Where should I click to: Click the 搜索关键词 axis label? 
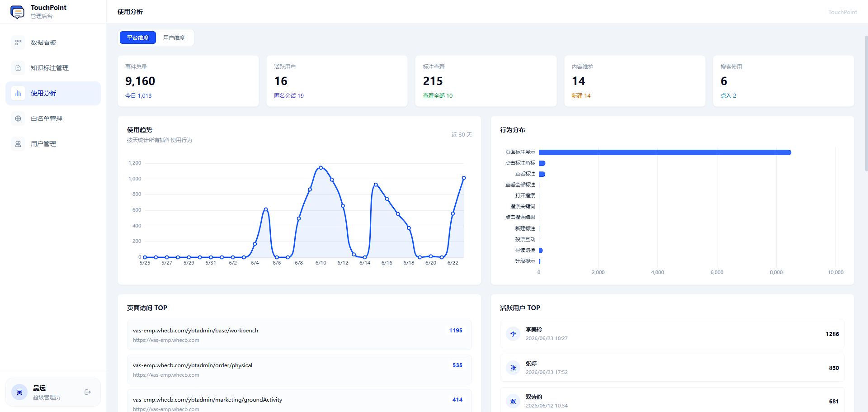[523, 207]
